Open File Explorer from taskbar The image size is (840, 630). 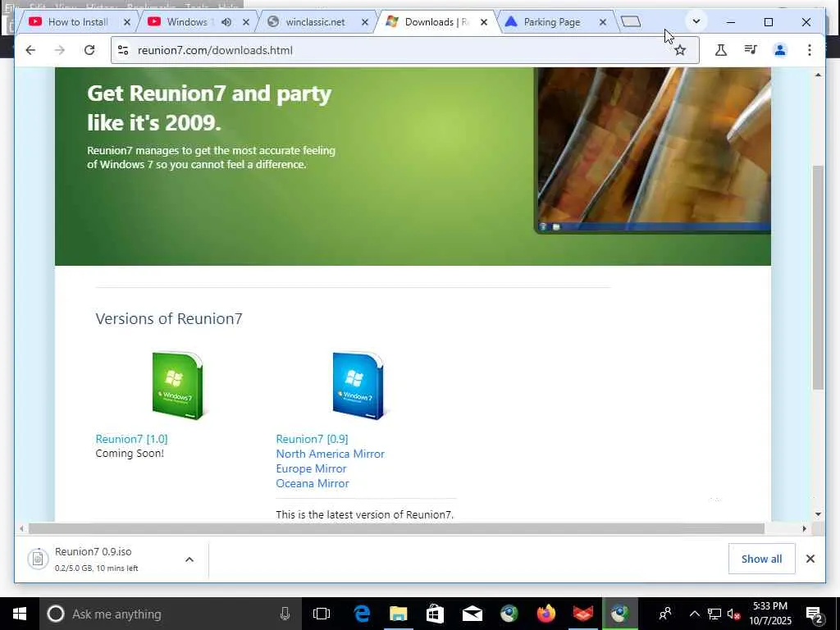398,614
